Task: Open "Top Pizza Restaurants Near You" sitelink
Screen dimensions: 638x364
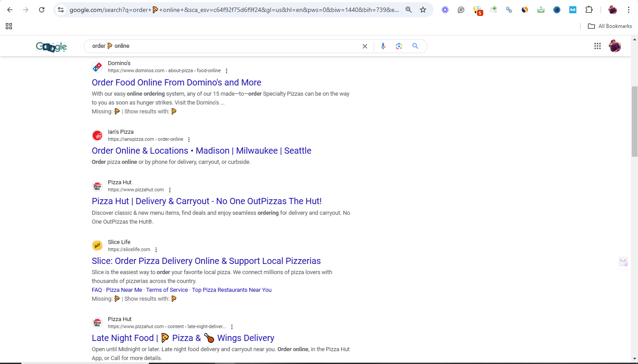Action: [232, 290]
